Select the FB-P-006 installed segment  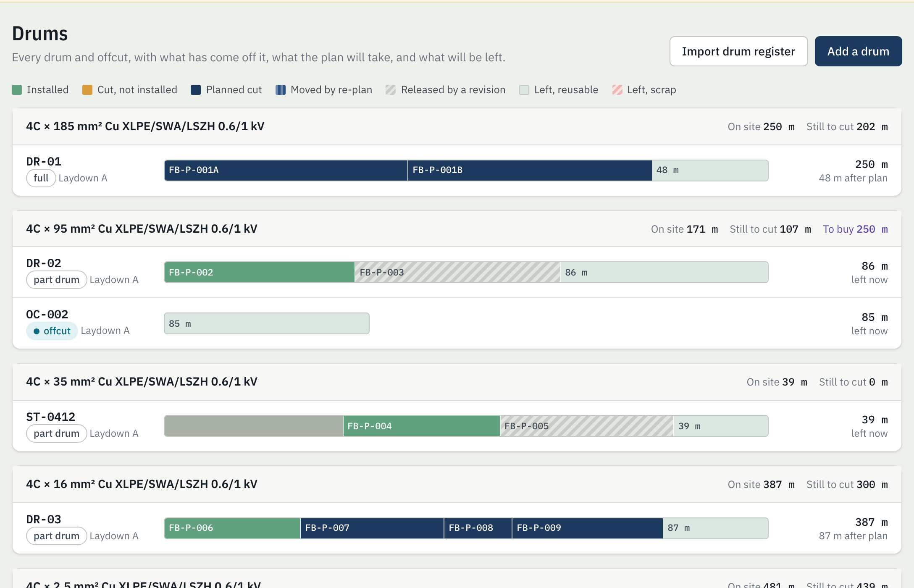tap(232, 528)
